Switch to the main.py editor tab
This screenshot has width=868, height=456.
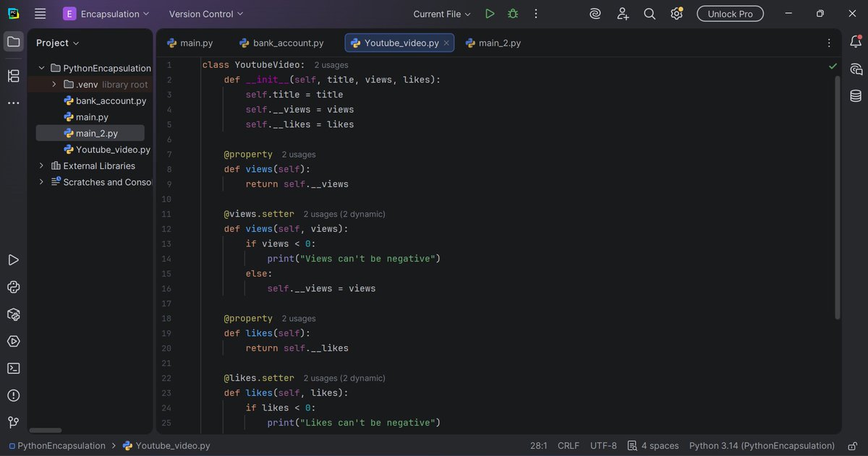point(190,43)
